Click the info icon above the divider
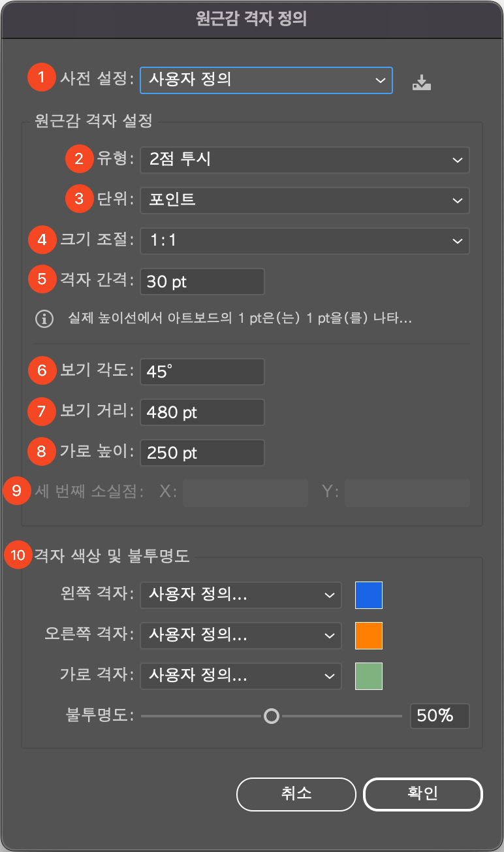The image size is (504, 852). pyautogui.click(x=44, y=319)
